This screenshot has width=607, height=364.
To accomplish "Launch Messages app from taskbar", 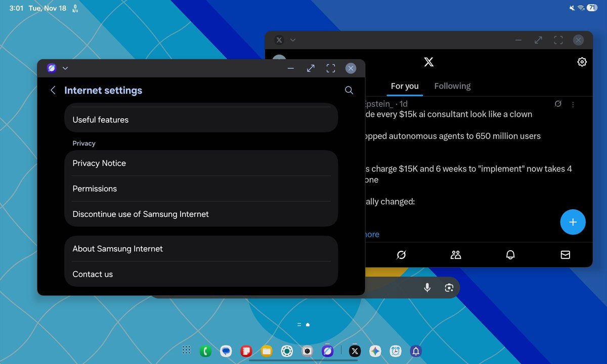I will 226,351.
